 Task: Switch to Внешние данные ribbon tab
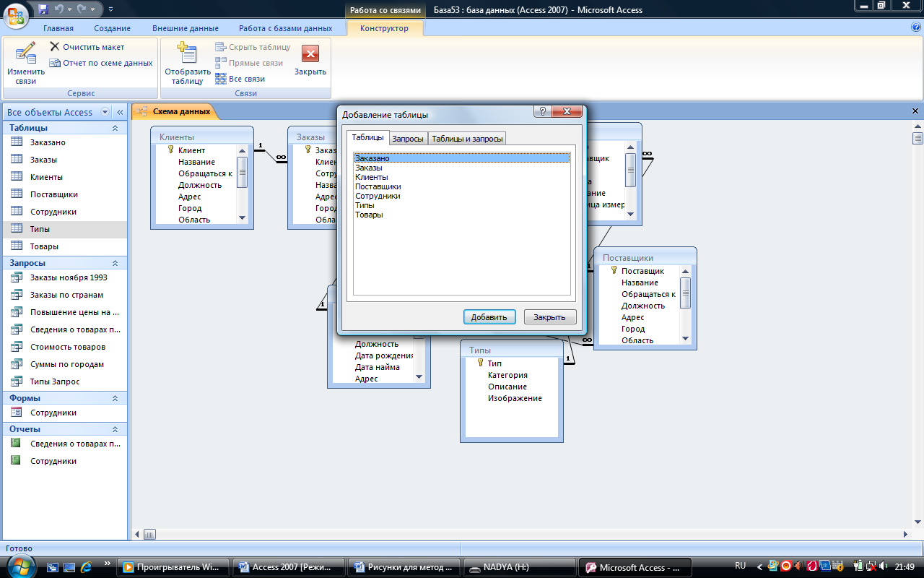coord(186,28)
